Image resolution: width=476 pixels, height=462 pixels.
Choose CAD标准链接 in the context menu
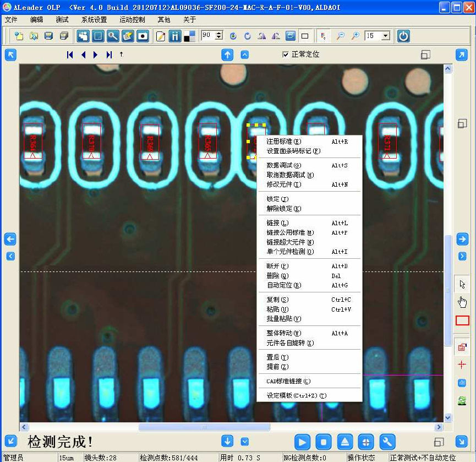[x=309, y=382]
